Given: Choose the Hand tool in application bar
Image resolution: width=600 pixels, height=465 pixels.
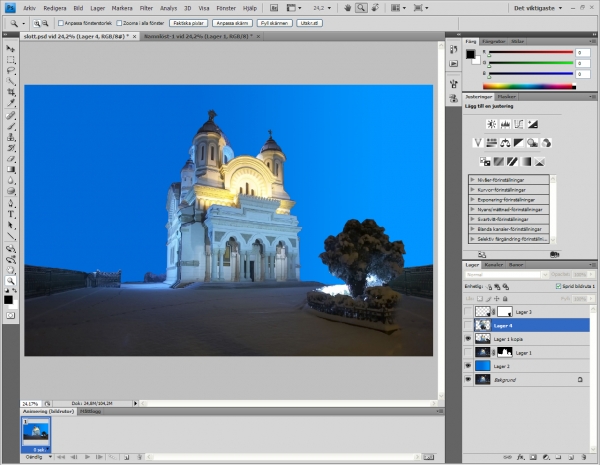Looking at the screenshot, I should [x=347, y=8].
